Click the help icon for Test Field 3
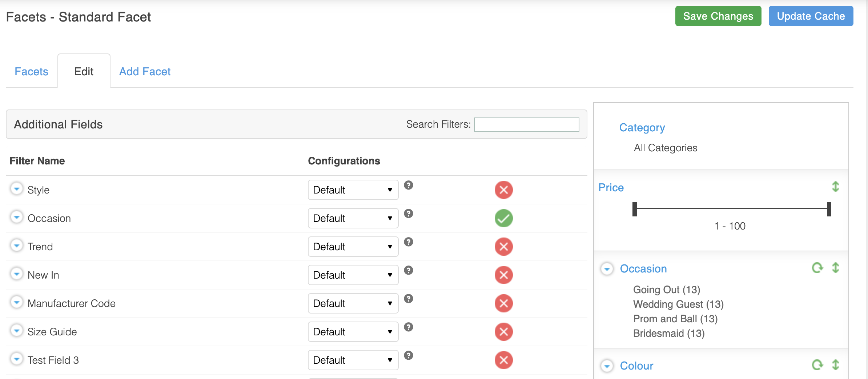868x379 pixels. (409, 355)
